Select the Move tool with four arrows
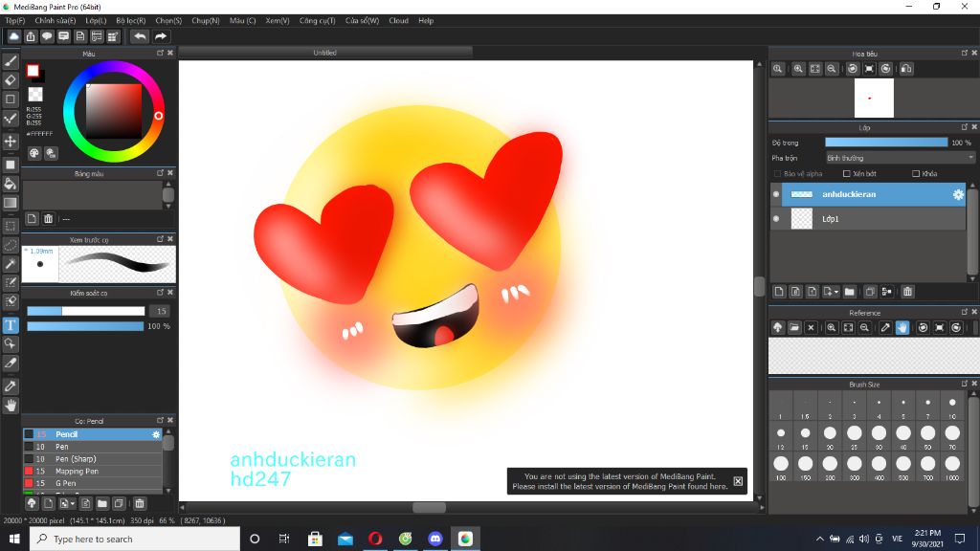 point(11,142)
